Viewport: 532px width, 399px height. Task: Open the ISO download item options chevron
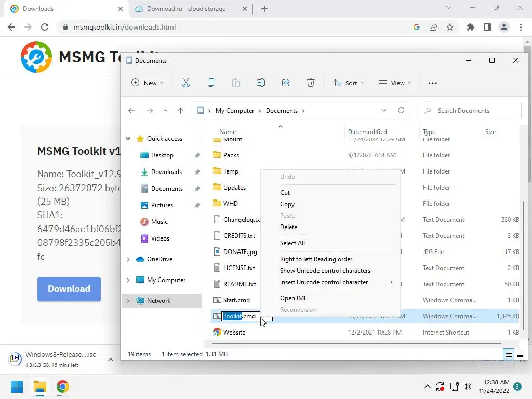111,360
